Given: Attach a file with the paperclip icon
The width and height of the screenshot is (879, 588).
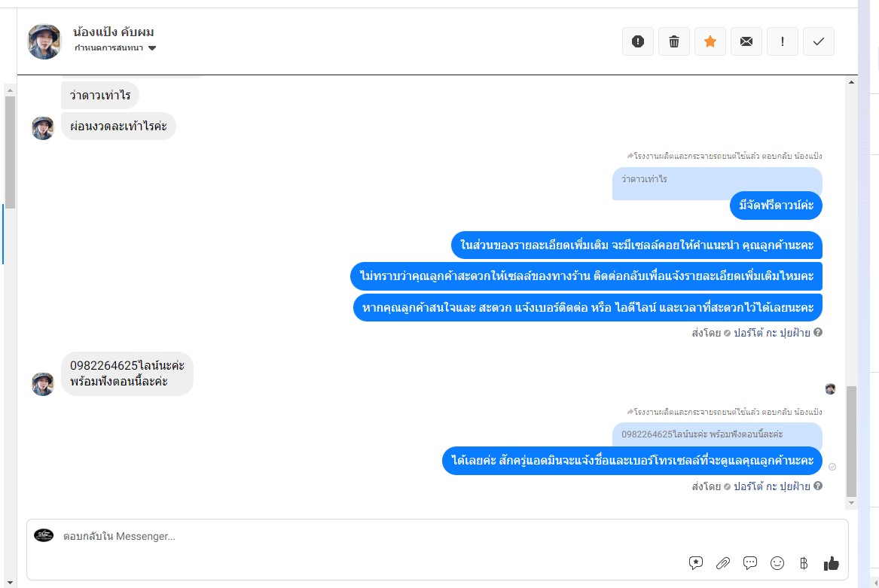Looking at the screenshot, I should tap(723, 562).
